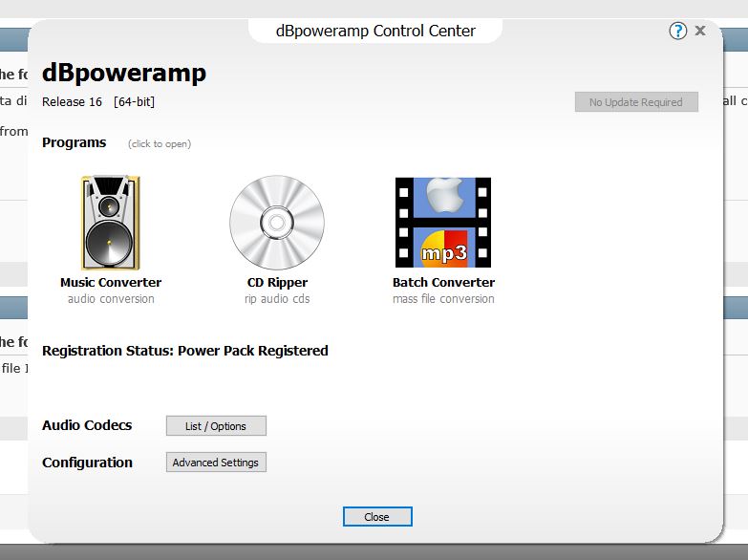Open Batch Converter filmstrip icon

coord(443,223)
